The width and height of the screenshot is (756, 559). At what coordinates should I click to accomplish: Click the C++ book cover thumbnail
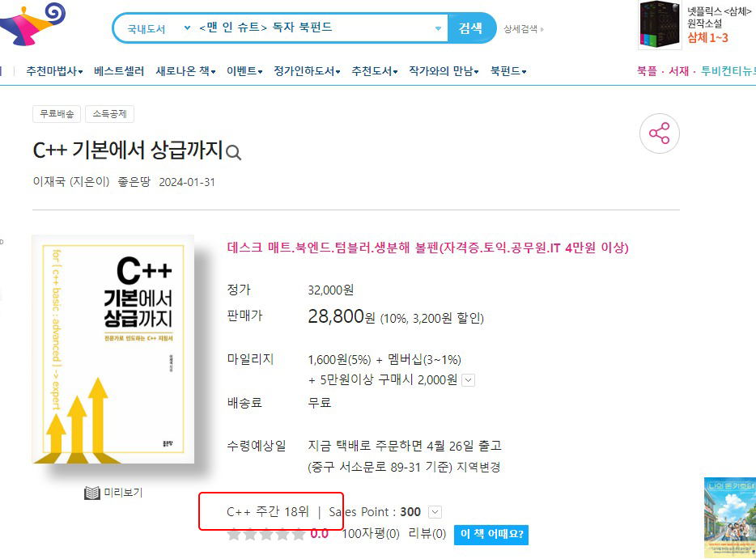click(113, 349)
